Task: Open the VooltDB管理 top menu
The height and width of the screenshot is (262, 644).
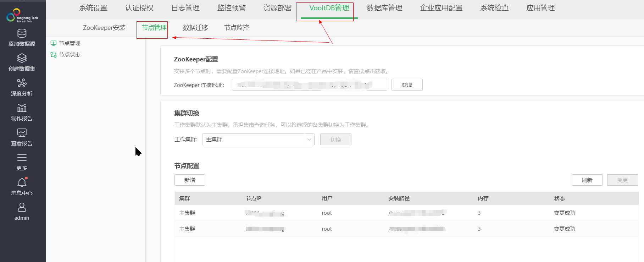Action: tap(329, 8)
